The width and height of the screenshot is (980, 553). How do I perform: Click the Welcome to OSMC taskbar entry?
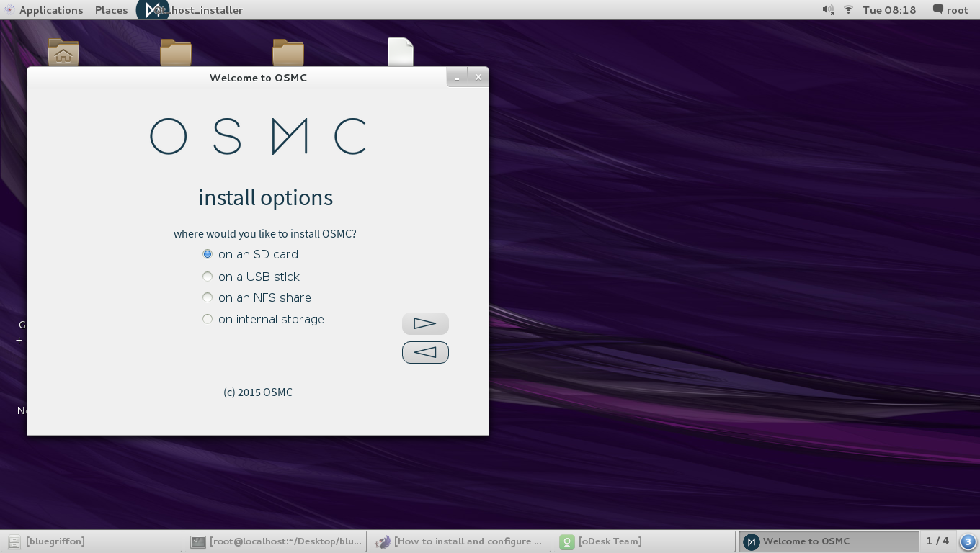coord(829,541)
